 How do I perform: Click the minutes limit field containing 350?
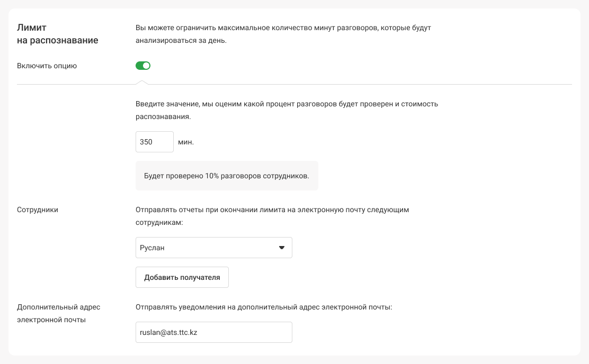click(x=154, y=142)
